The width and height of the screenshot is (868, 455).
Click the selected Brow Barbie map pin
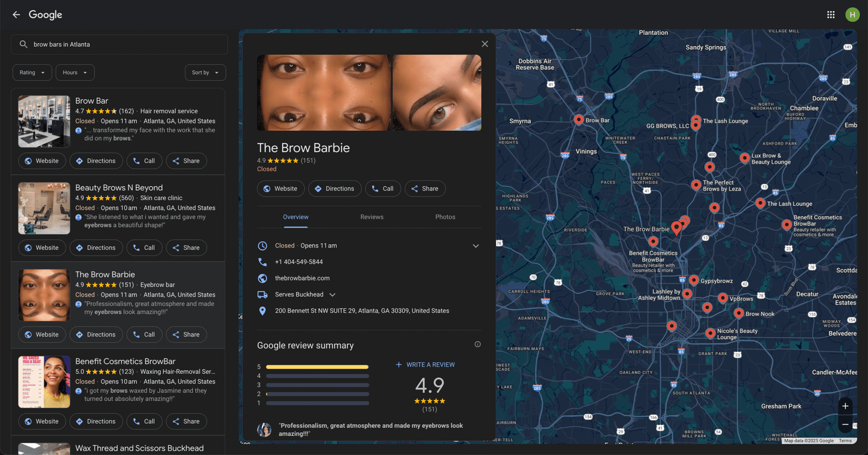(676, 227)
